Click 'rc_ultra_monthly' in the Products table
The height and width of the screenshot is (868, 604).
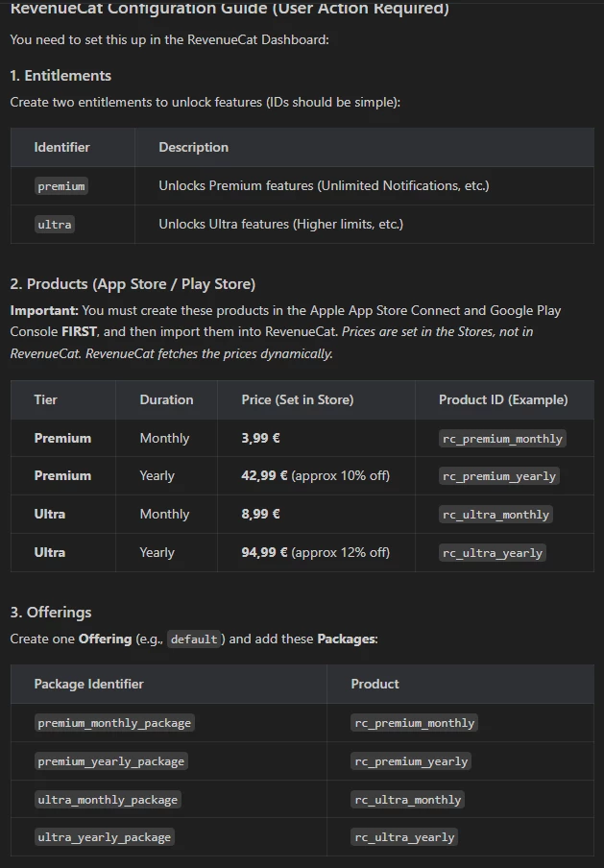pos(495,515)
